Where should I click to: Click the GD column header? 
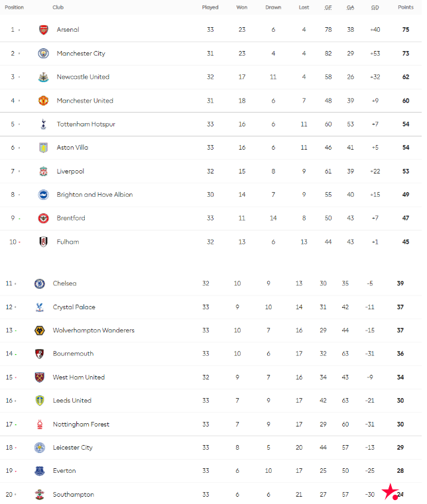point(375,7)
